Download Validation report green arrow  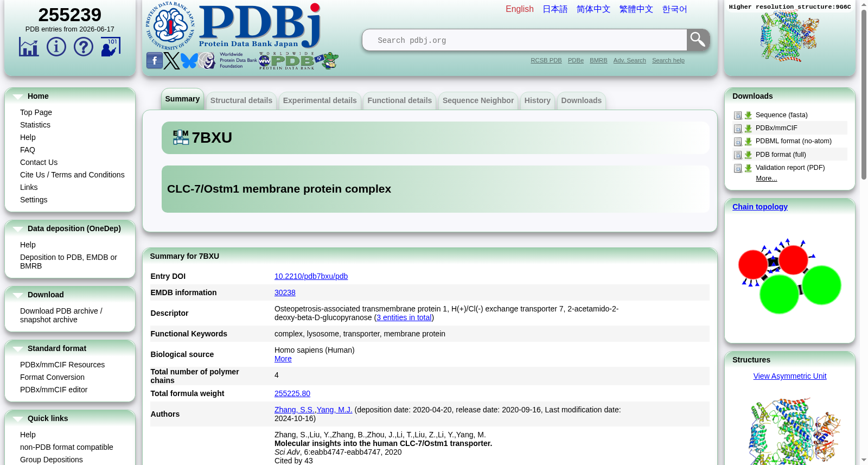point(748,168)
